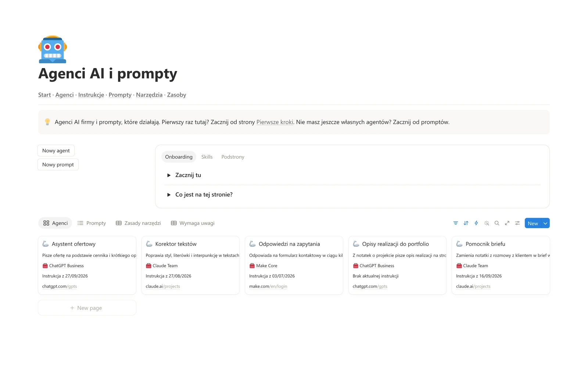Open the filter icon in database toolbar
Viewport: 588px width, 368px height.
[456, 223]
